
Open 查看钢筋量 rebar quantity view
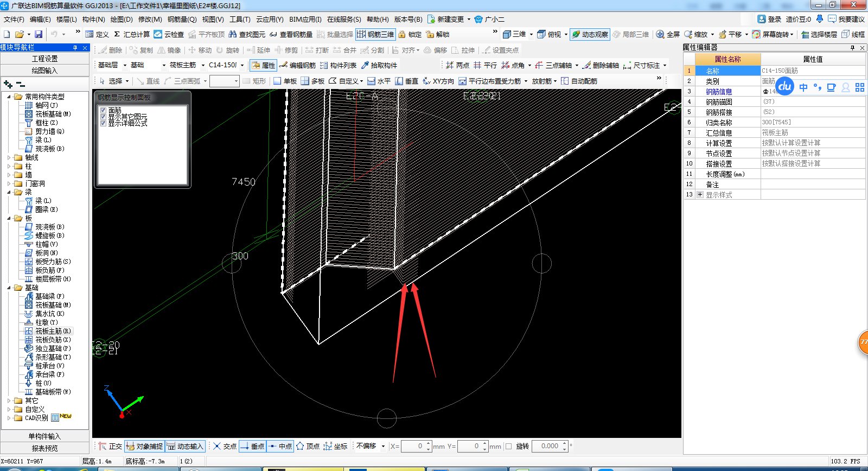click(x=291, y=34)
